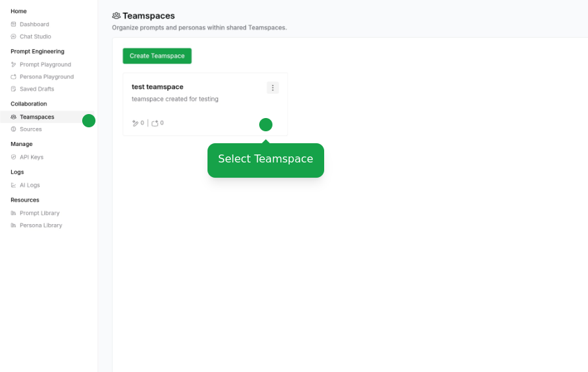This screenshot has height=372, width=588.
Task: Click the Dashboard icon in sidebar
Action: 13,25
